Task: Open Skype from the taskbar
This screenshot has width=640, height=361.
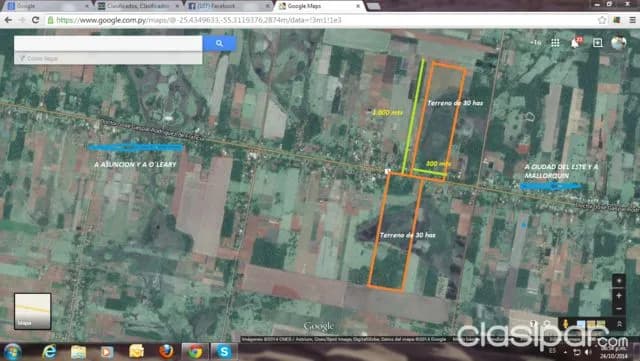Action: [224, 352]
